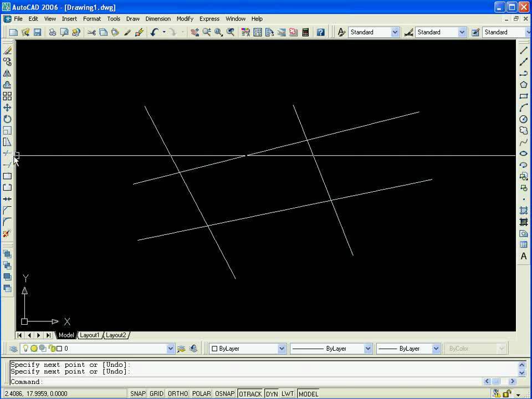The image size is (532, 399).
Task: Click the Undo arrow icon
Action: 155,32
